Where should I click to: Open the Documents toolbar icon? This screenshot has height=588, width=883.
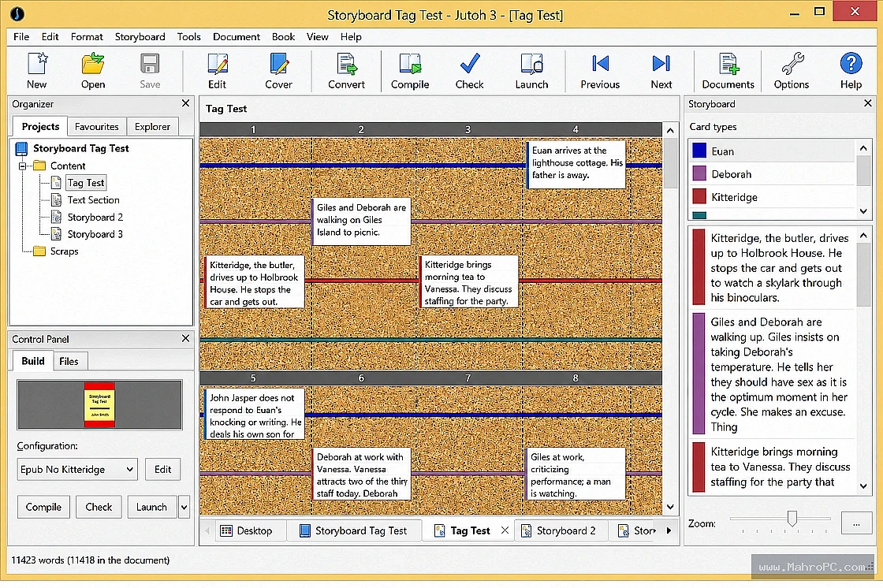(x=728, y=70)
